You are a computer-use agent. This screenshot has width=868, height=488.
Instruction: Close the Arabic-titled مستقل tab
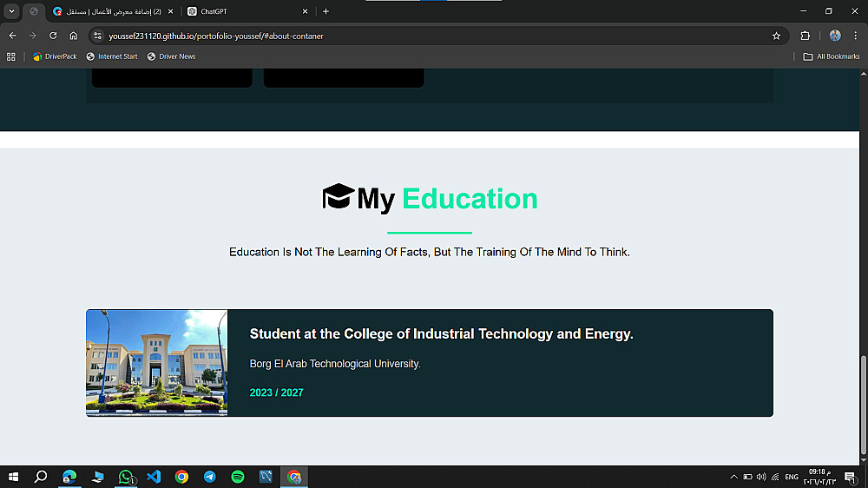[170, 11]
